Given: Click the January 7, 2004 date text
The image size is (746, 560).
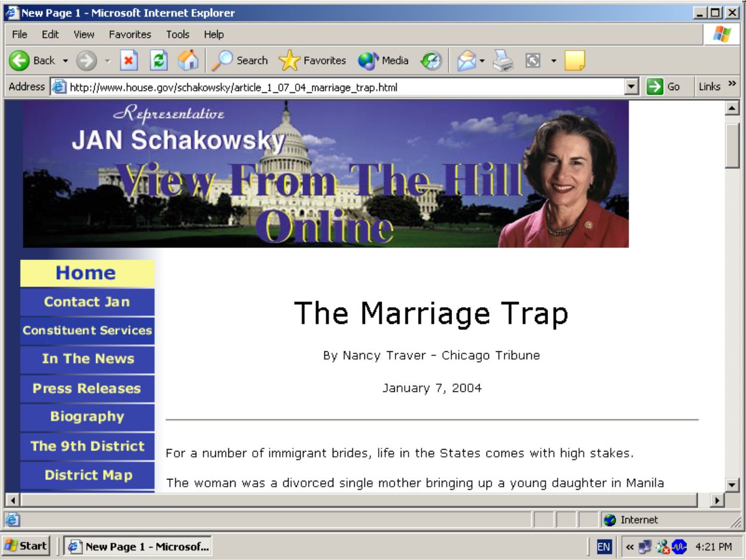Looking at the screenshot, I should click(x=432, y=388).
